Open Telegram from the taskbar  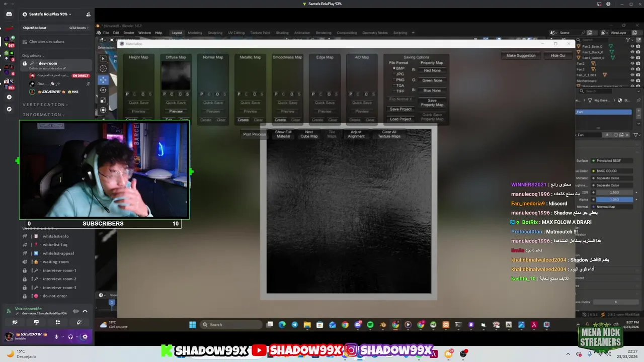(x=294, y=325)
